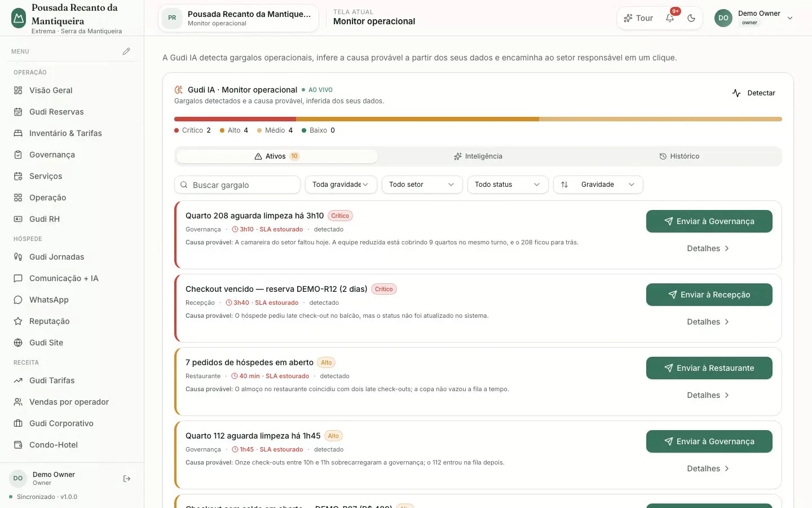Screen dimensions: 812x508
Task: Click Enviar à Recepção
Action: click(709, 295)
